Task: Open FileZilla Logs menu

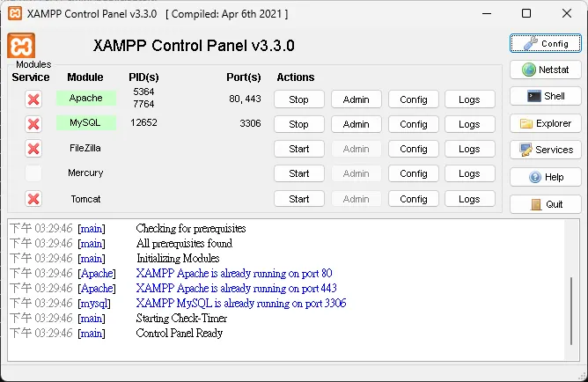Action: click(x=469, y=149)
